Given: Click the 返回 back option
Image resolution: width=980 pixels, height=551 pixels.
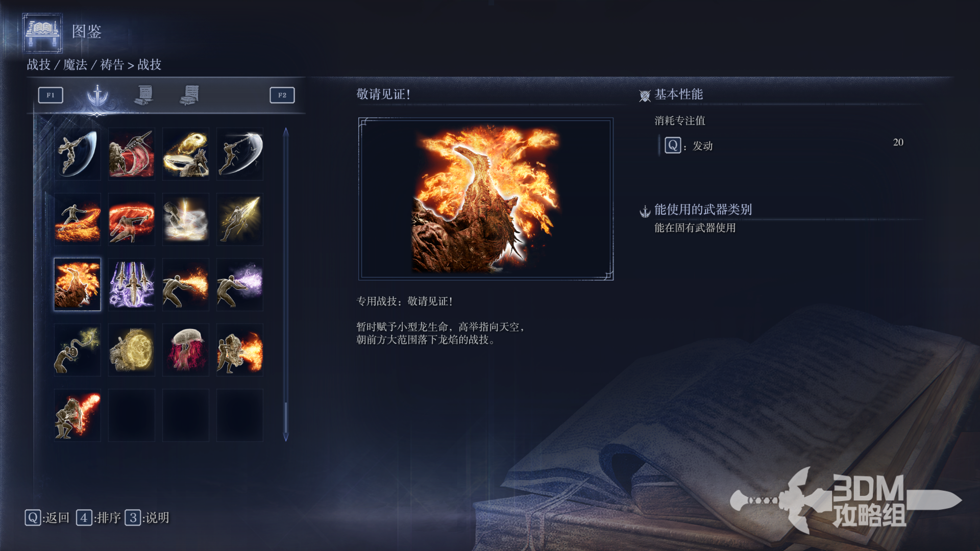Looking at the screenshot, I should click(47, 518).
